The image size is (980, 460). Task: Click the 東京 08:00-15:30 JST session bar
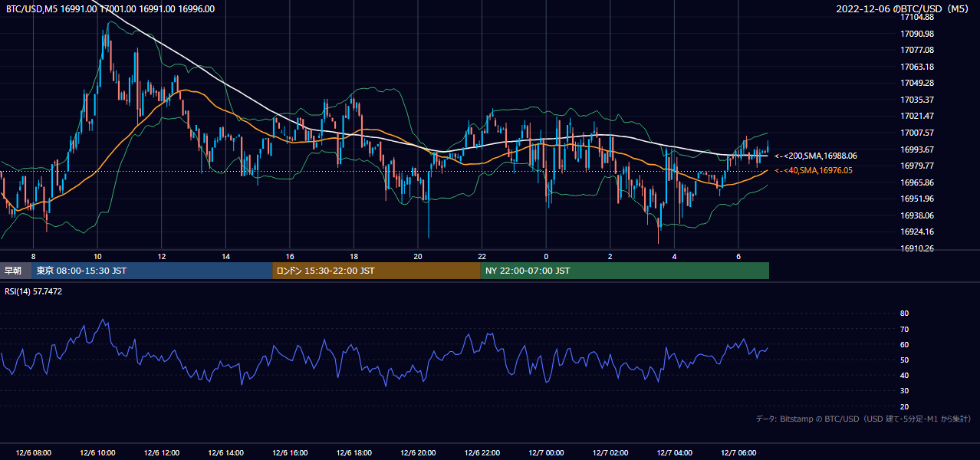pos(152,271)
